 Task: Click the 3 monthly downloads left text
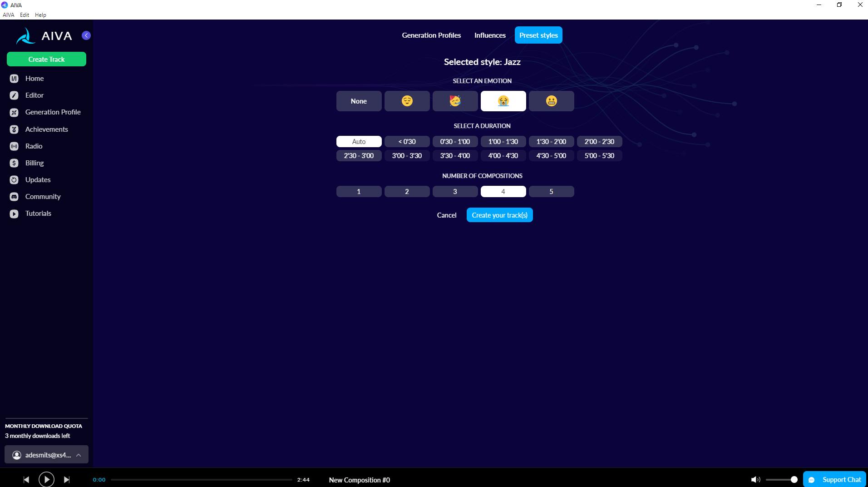tap(38, 436)
